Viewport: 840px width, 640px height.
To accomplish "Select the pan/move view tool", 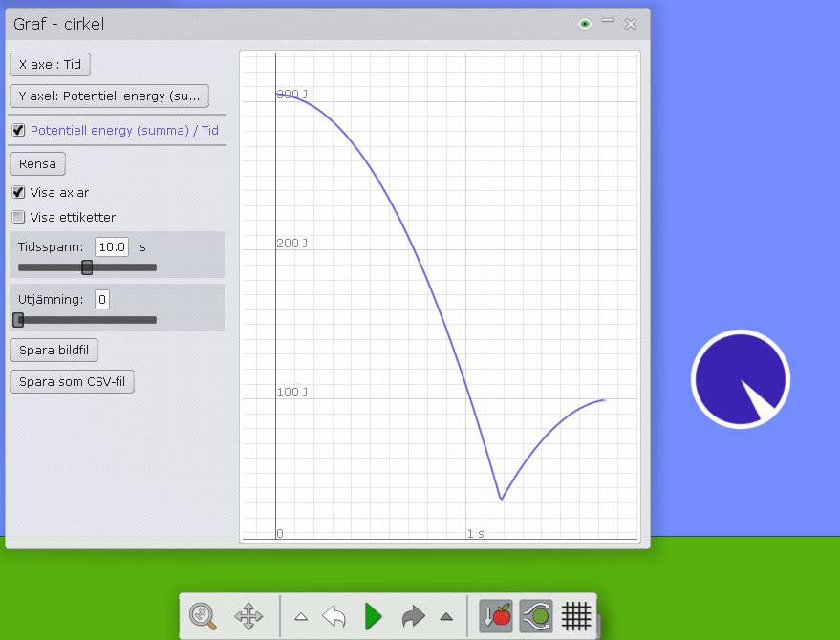I will (248, 616).
